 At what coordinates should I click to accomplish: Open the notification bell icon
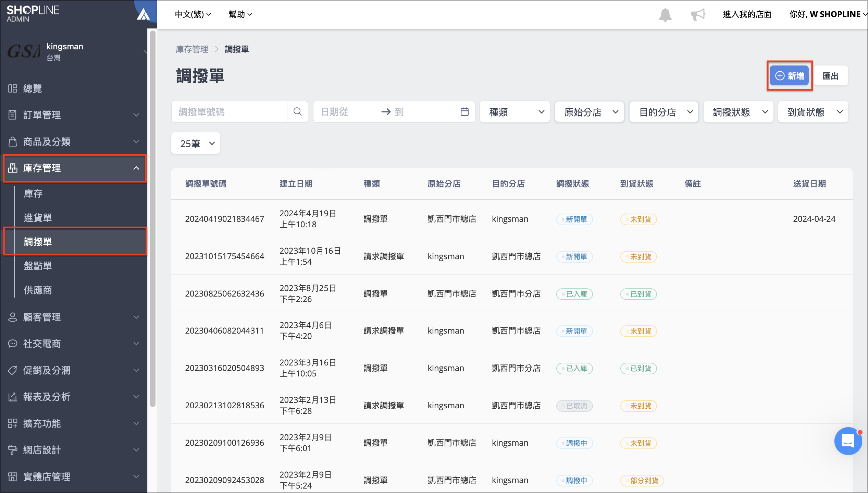pyautogui.click(x=665, y=15)
